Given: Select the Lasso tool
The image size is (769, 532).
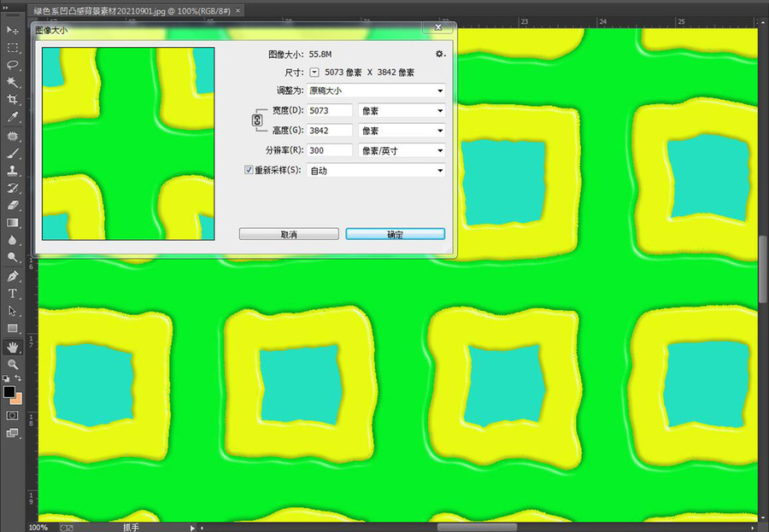Looking at the screenshot, I should pyautogui.click(x=12, y=65).
